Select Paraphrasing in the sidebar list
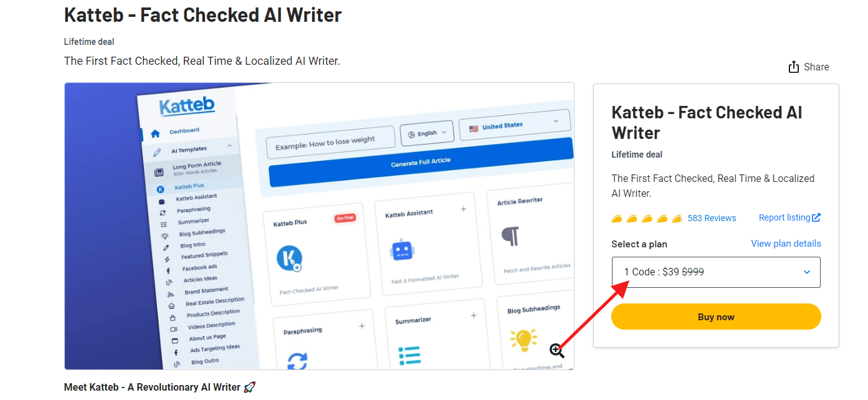 pos(193,210)
